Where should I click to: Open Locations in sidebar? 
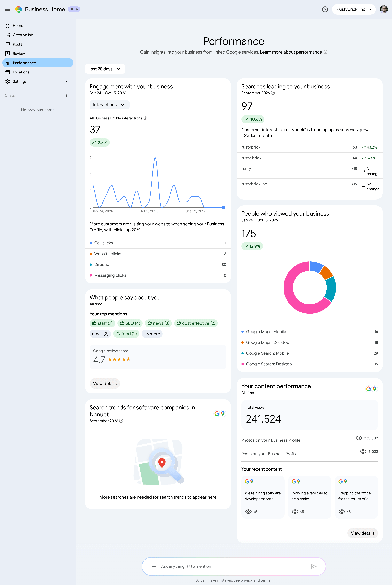pos(38,72)
